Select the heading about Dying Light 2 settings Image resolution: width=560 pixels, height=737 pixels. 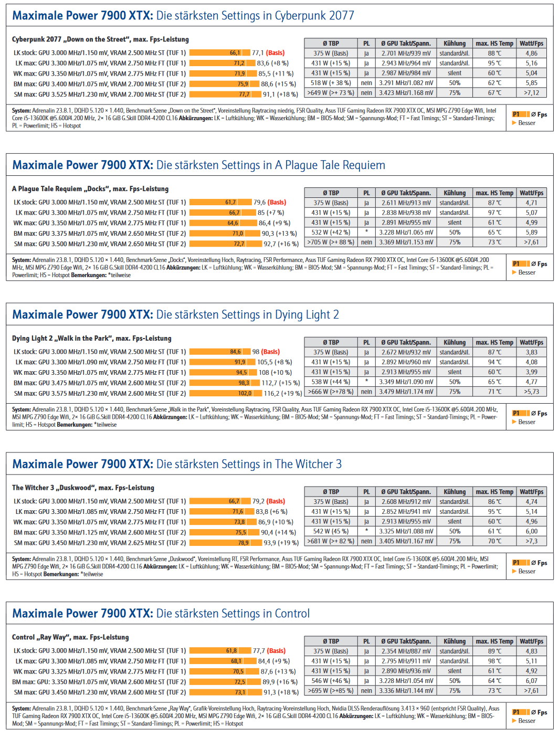tap(175, 315)
